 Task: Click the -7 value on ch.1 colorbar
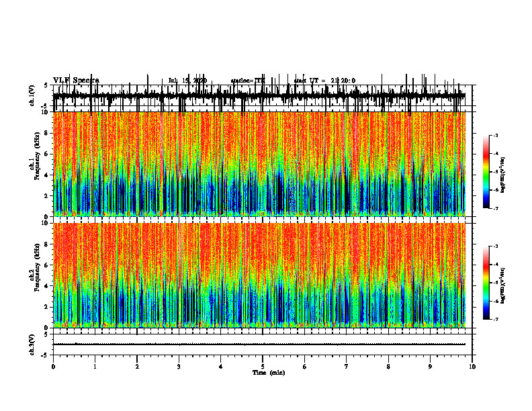click(x=496, y=208)
